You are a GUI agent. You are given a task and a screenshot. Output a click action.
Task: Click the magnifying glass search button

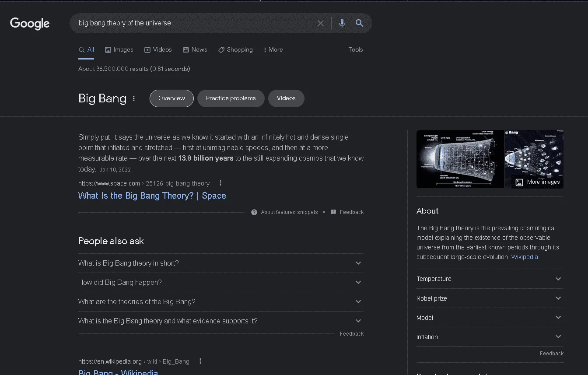[x=360, y=23]
